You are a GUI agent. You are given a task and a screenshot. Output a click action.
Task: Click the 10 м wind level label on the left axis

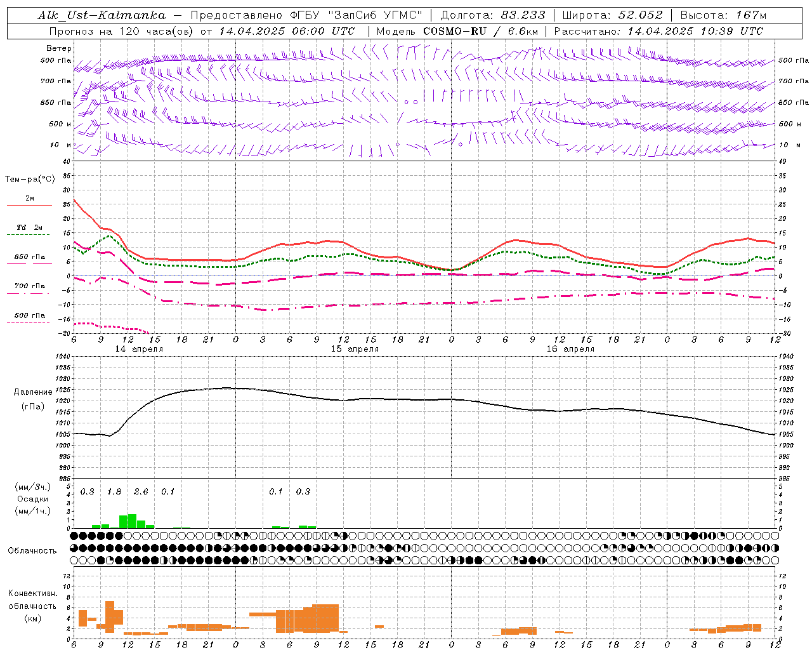(x=61, y=145)
